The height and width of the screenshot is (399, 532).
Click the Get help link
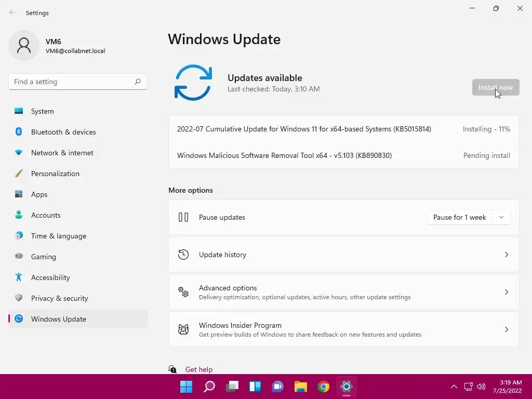[199, 369]
